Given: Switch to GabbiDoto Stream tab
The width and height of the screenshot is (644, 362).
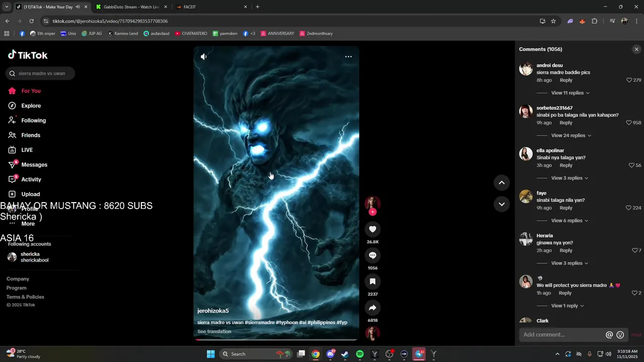Looking at the screenshot, I should 131,7.
